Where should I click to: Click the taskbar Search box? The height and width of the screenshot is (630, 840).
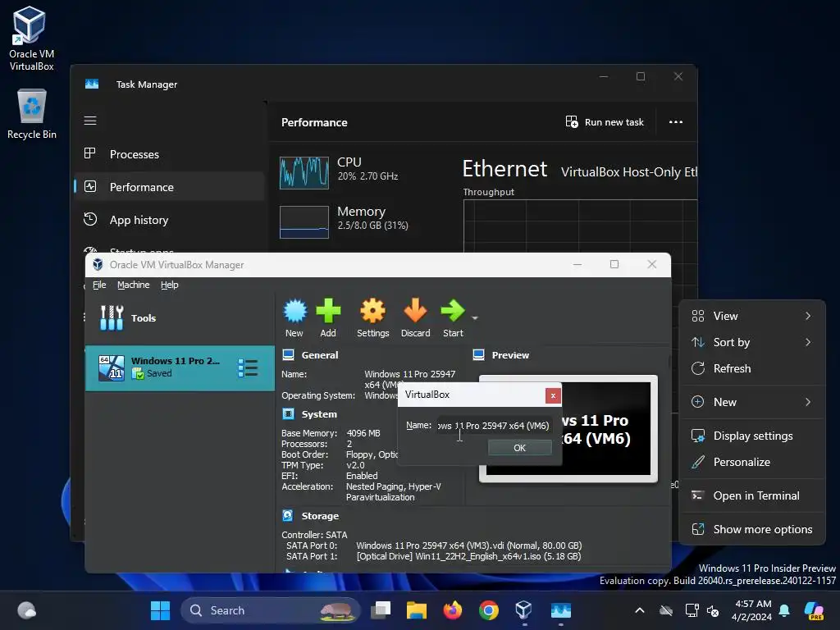pos(271,610)
